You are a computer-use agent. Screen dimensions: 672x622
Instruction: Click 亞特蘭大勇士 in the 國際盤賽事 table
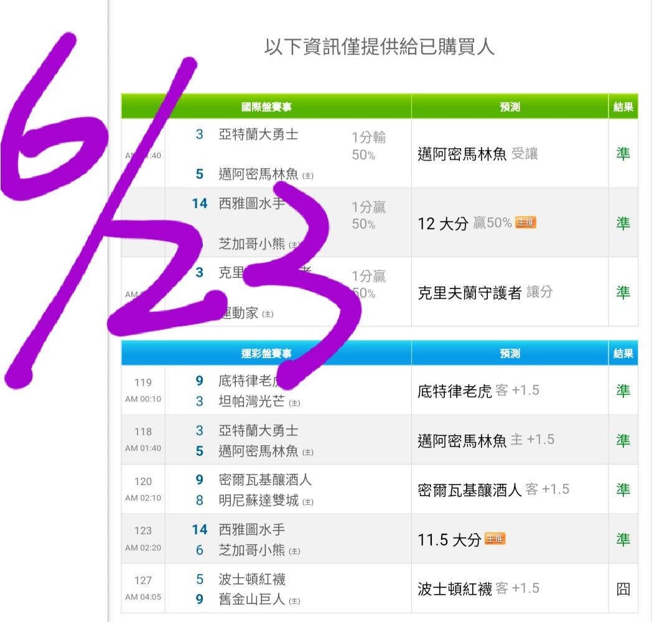point(258,134)
